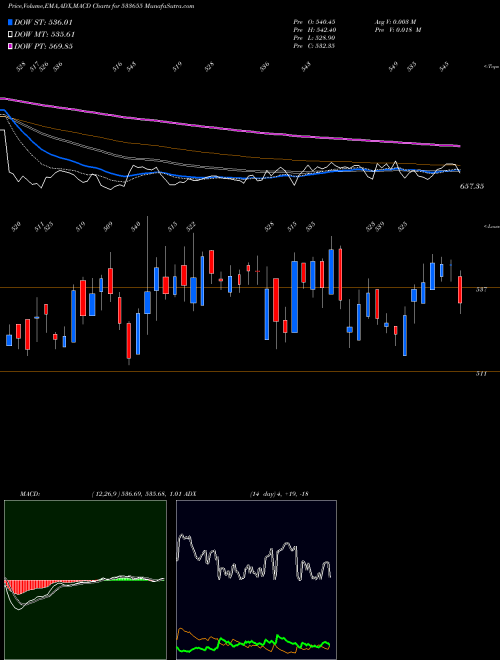Click the blue DOW ST legend swatch

(x=10, y=22)
